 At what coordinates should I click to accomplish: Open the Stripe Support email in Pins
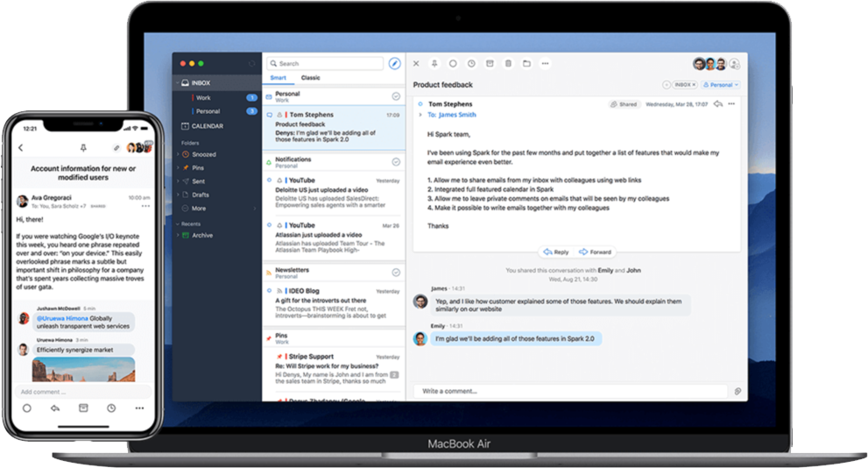pyautogui.click(x=334, y=370)
